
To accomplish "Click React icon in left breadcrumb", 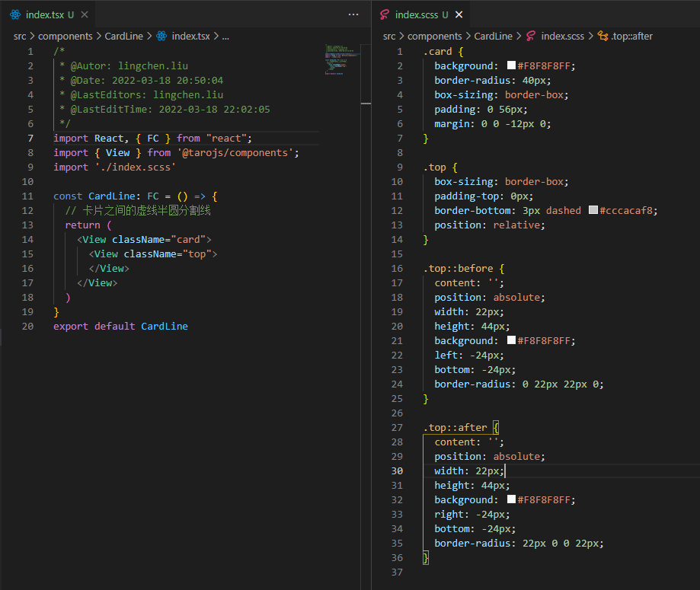I will coord(161,36).
